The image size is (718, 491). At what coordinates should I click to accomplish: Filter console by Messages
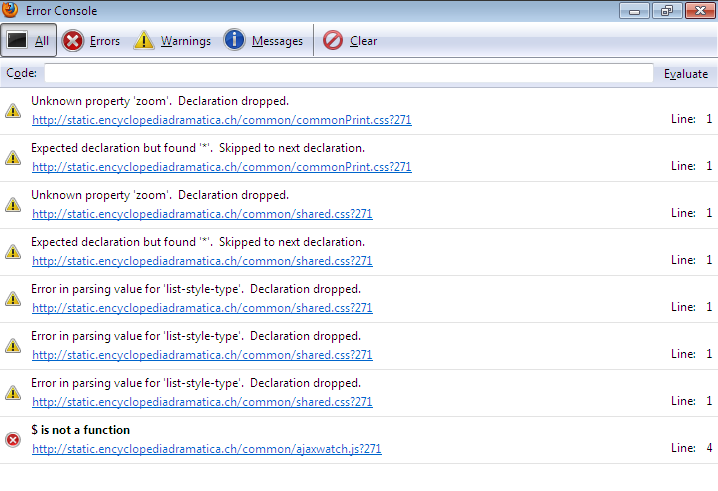click(x=263, y=41)
